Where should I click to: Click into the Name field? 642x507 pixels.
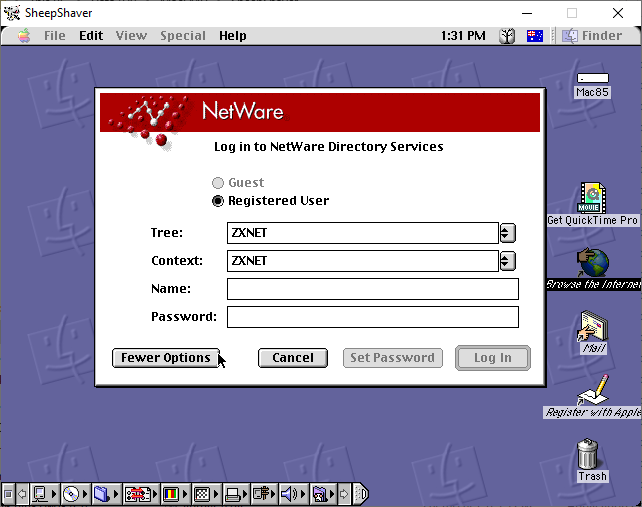click(373, 289)
